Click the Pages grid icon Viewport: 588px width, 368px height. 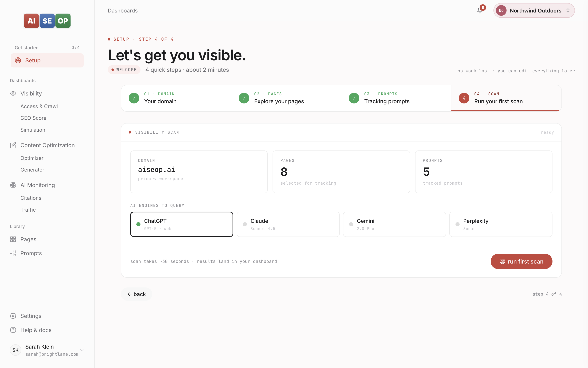(13, 239)
